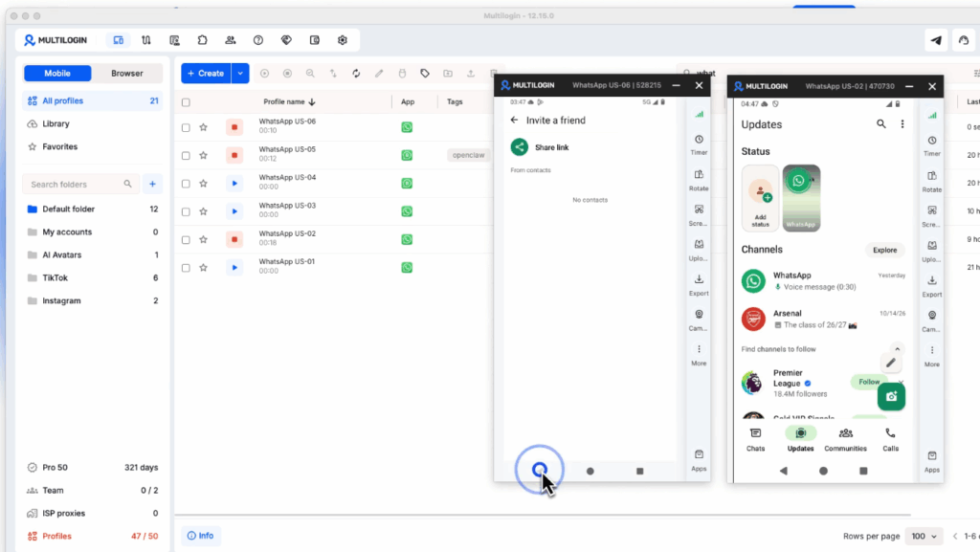The width and height of the screenshot is (980, 552).
Task: Switch to Browser profile mode
Action: [x=127, y=73]
